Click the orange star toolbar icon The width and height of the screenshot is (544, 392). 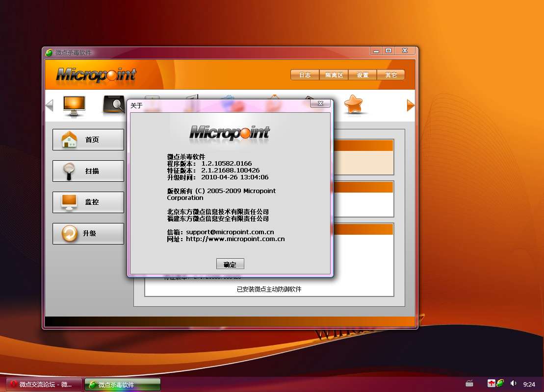(x=353, y=104)
